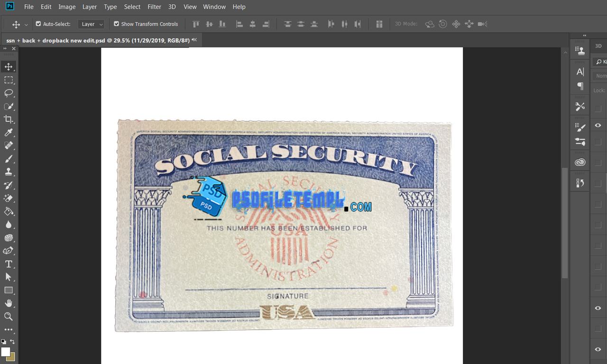Open the Tool Presets panel icon
This screenshot has width=607, height=364.
click(x=580, y=107)
